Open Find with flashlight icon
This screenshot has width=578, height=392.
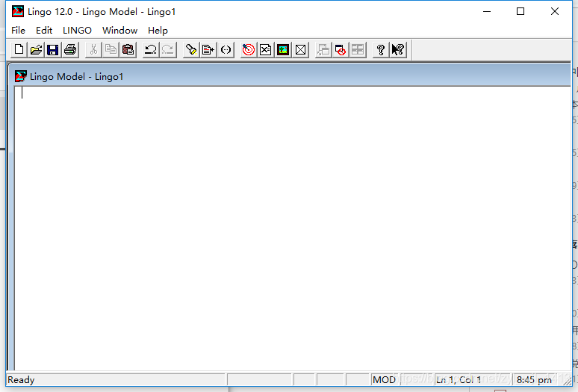[191, 49]
